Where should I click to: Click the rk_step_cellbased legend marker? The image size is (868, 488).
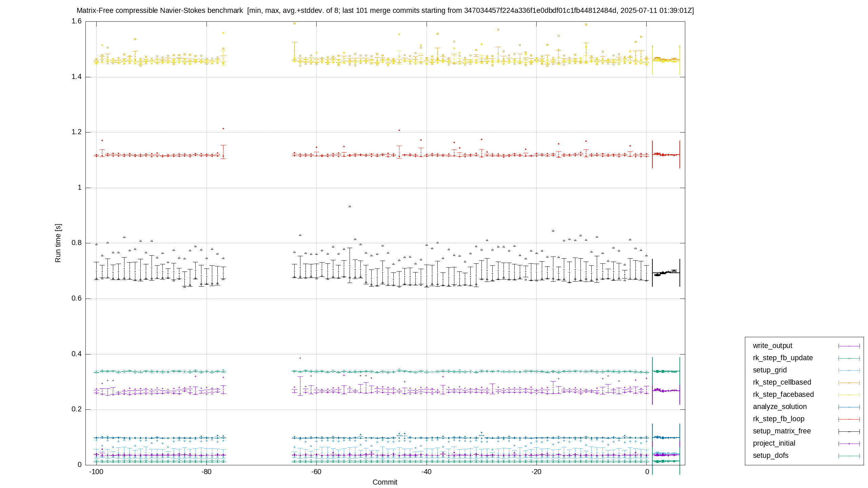(x=849, y=383)
